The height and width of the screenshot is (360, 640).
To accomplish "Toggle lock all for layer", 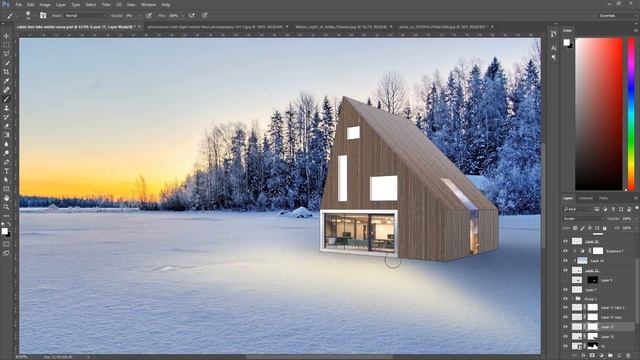I will point(604,228).
